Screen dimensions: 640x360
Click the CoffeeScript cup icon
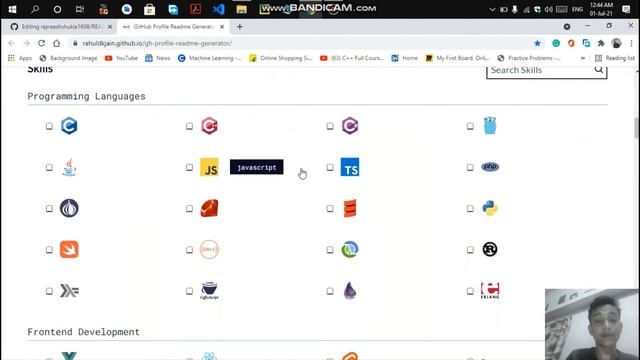pyautogui.click(x=209, y=291)
